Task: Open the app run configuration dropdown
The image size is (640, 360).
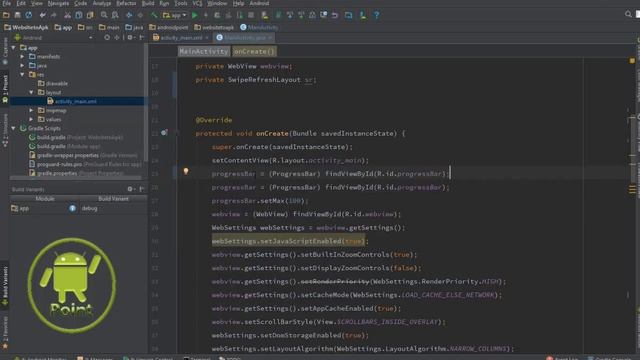Action: (175, 15)
